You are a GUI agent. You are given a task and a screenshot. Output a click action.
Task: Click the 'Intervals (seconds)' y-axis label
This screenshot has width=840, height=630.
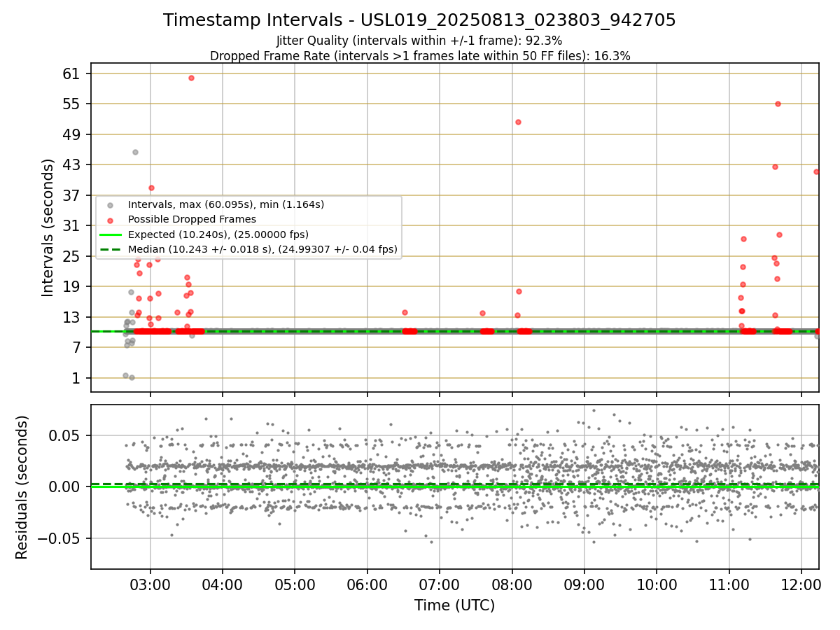[48, 227]
